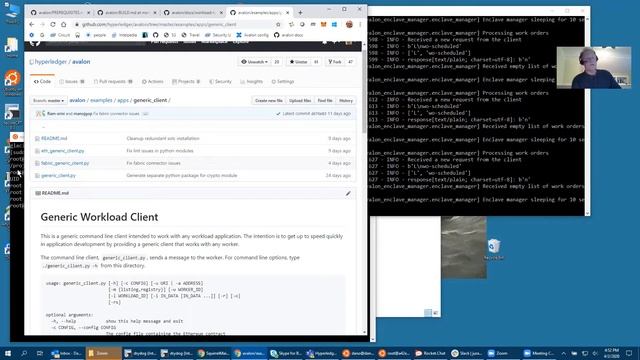Screen dimensions: 640x360
Task: Switch to the avalon/PREREQUISITES tab
Action: [x=60, y=13]
